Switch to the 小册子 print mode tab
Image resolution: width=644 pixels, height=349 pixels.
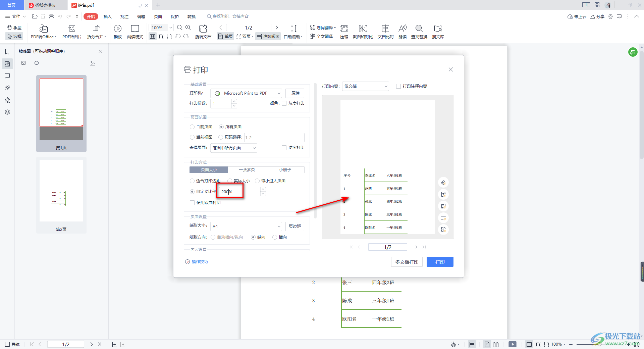point(285,170)
